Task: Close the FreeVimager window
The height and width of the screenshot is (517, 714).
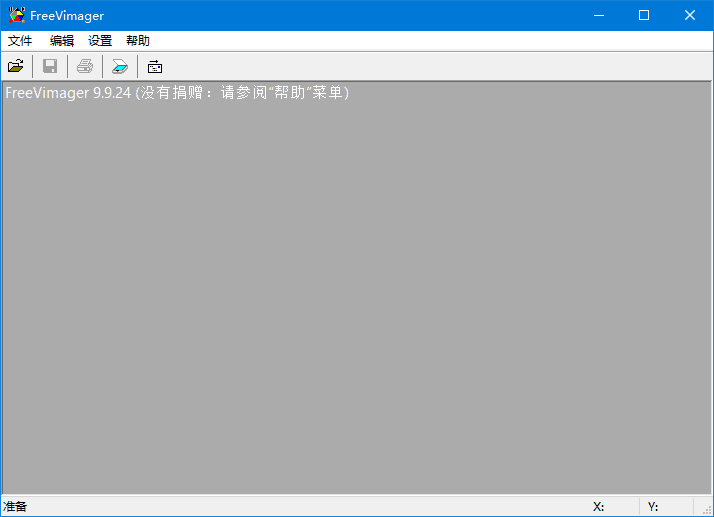Action: (690, 15)
